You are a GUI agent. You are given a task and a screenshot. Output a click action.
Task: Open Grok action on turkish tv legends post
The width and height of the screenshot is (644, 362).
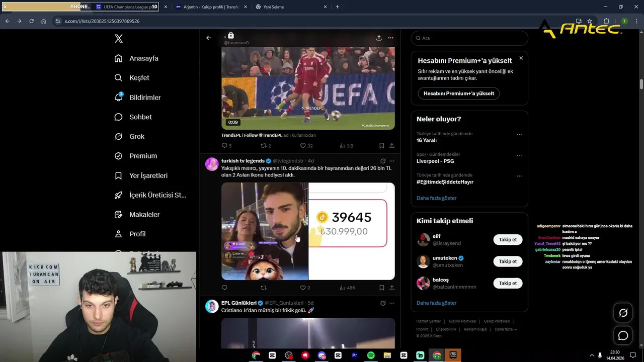coord(383,161)
